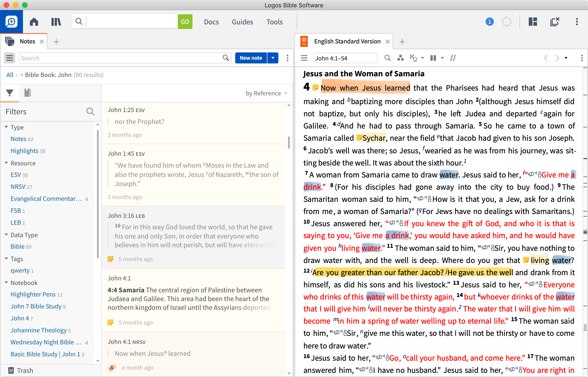This screenshot has height=377, width=588.
Task: Open the Logos home page icon
Action: (34, 22)
